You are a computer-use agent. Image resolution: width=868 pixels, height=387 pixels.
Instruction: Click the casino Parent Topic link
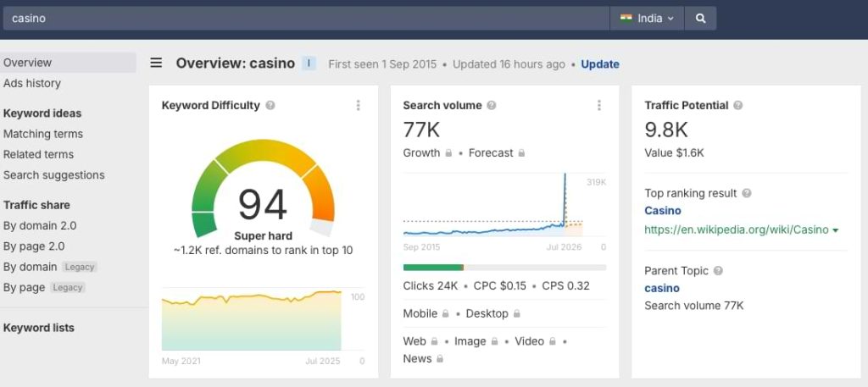click(x=661, y=288)
